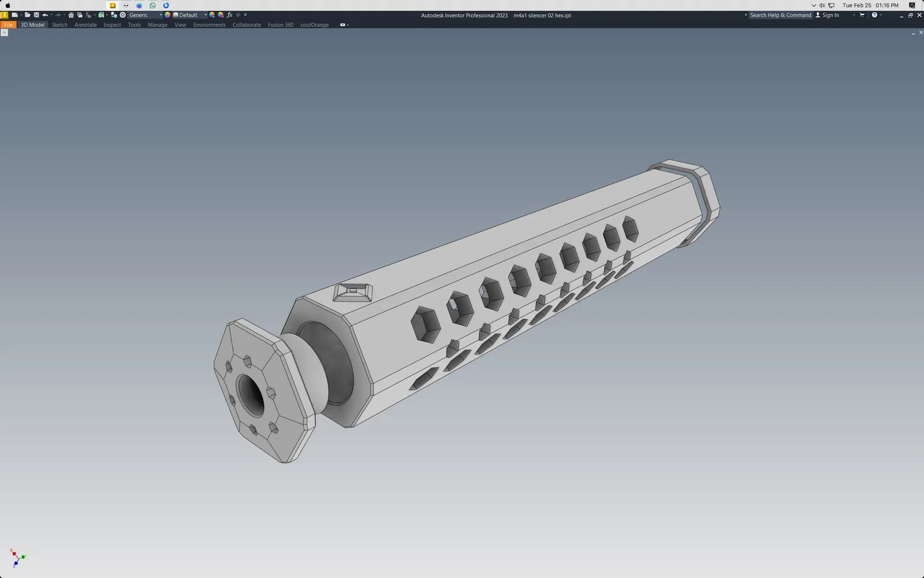Click the green Select filter icon
Viewport: 924px width, 578px height.
pos(101,15)
